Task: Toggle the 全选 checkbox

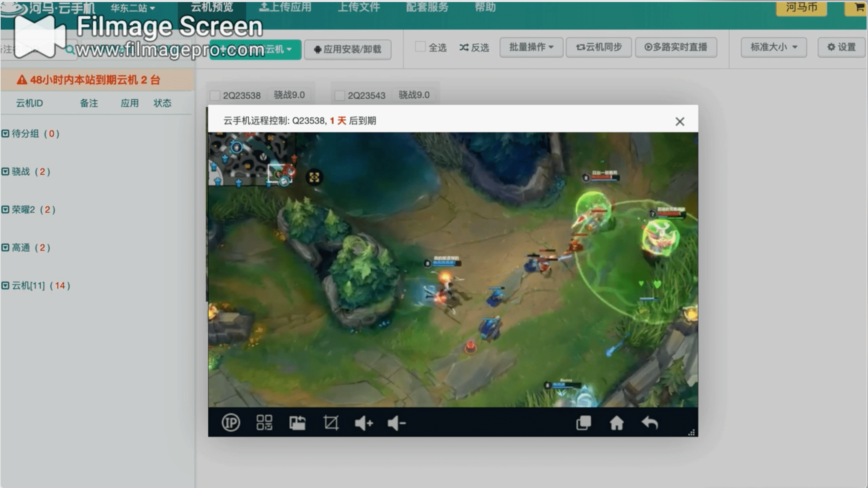Action: pyautogui.click(x=420, y=47)
